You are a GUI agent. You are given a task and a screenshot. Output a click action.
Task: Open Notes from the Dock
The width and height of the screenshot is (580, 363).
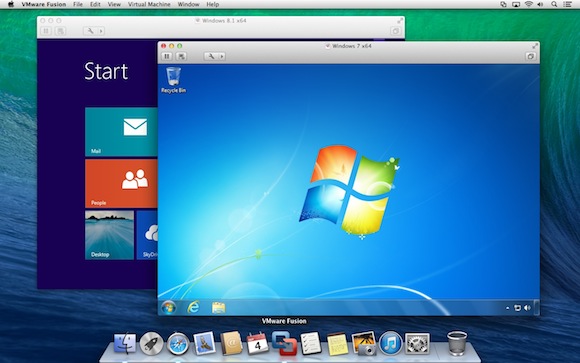click(x=337, y=344)
